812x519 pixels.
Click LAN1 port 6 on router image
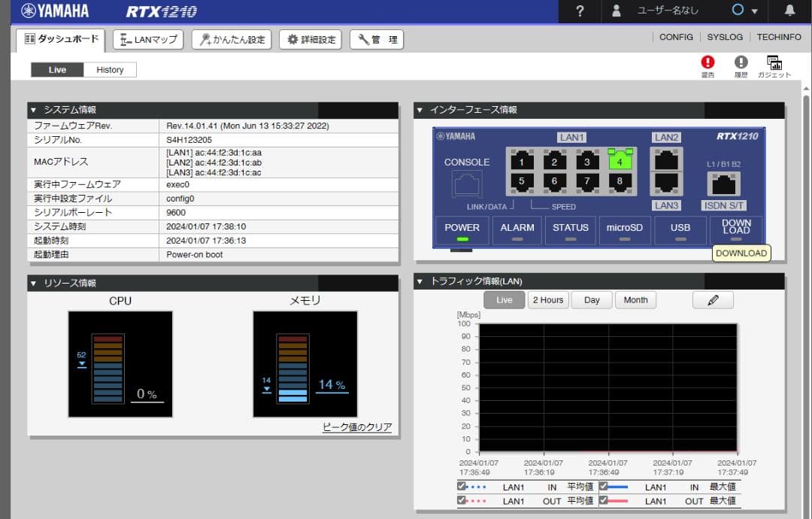click(554, 182)
